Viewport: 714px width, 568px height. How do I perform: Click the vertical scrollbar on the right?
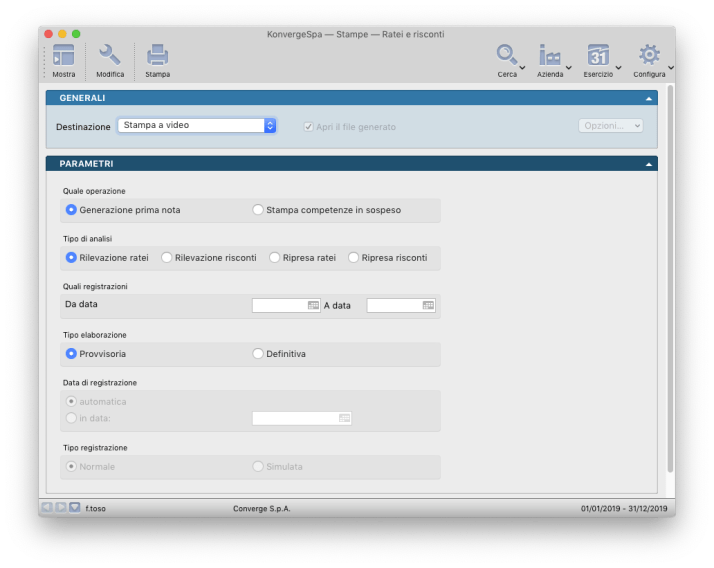(669, 280)
